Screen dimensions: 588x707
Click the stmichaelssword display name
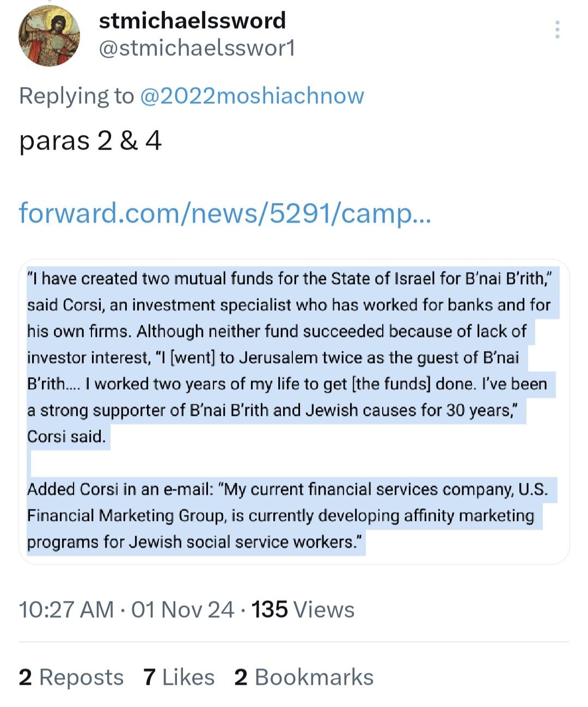[192, 20]
